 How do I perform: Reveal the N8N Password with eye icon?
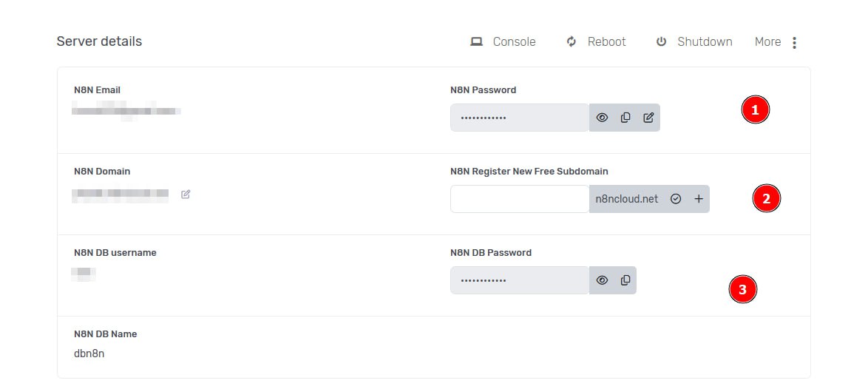pyautogui.click(x=602, y=118)
